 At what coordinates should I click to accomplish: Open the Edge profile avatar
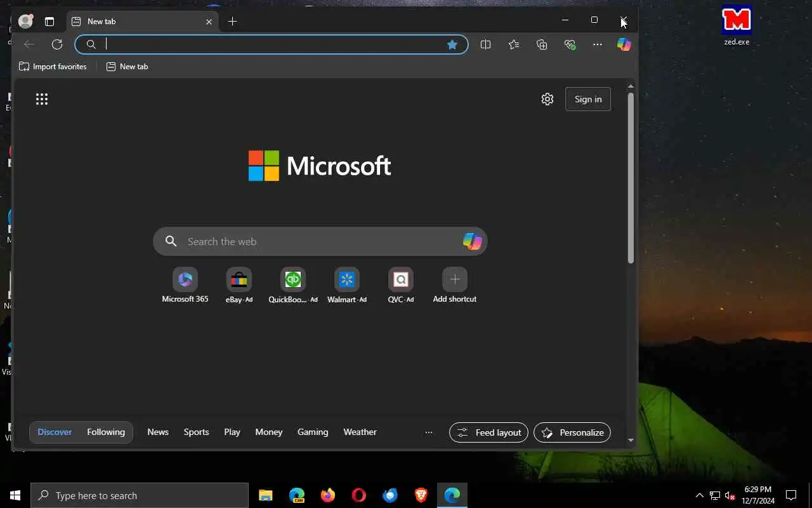tap(25, 21)
